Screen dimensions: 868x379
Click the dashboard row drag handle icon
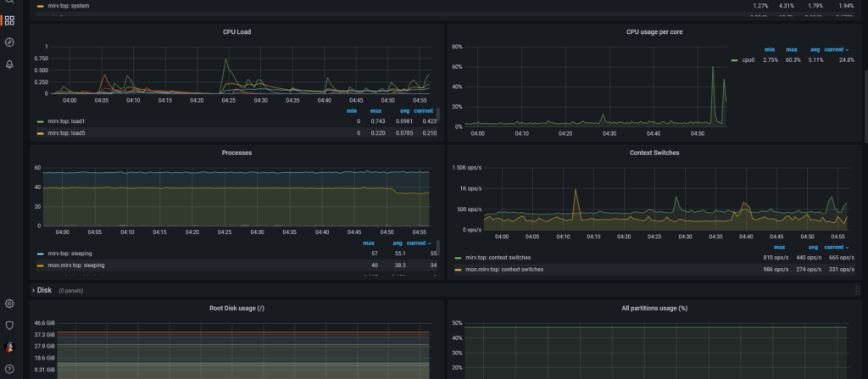[x=858, y=290]
